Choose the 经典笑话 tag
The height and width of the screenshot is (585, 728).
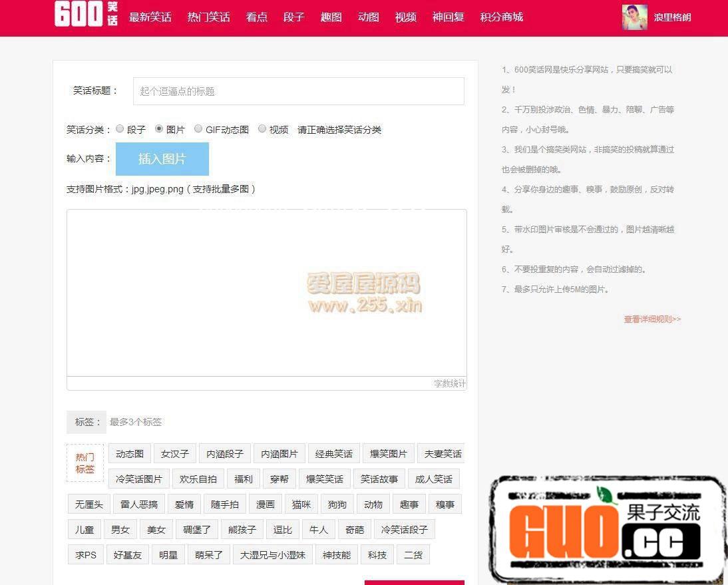(x=333, y=454)
